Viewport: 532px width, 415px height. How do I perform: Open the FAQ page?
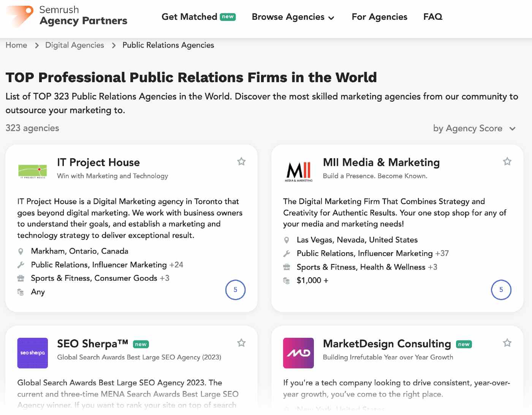432,17
